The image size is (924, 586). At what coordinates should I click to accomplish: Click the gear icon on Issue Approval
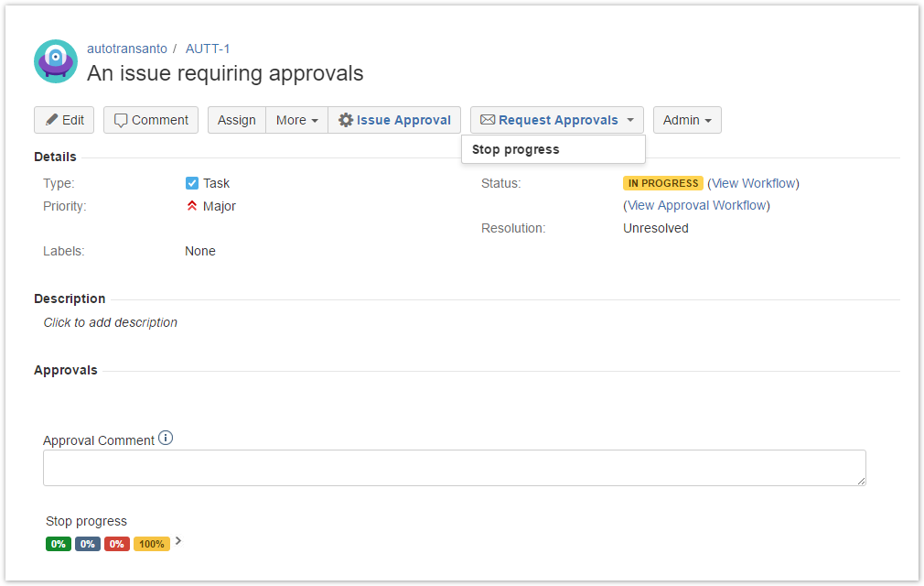(346, 120)
